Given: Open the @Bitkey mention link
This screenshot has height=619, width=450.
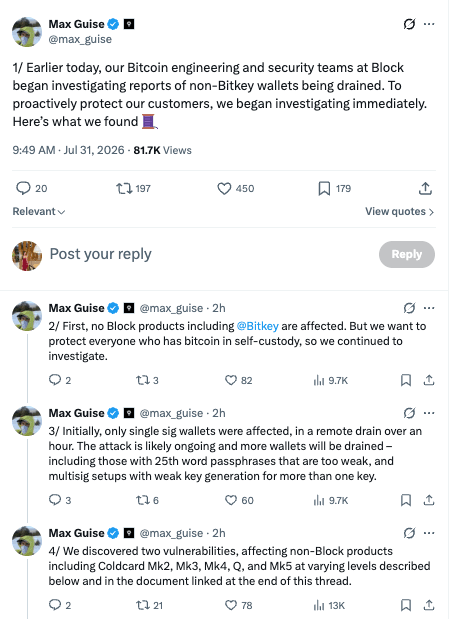Looking at the screenshot, I should 257,326.
